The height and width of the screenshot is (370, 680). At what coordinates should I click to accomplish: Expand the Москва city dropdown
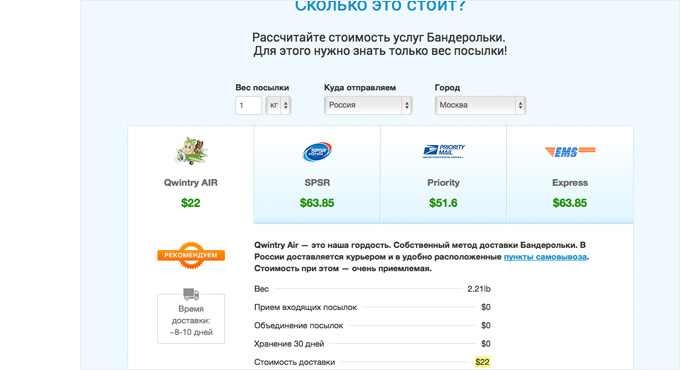pos(480,105)
